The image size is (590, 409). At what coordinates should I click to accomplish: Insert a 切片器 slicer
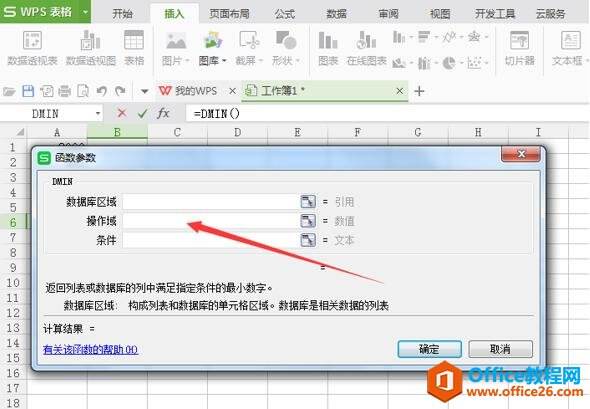(x=520, y=48)
